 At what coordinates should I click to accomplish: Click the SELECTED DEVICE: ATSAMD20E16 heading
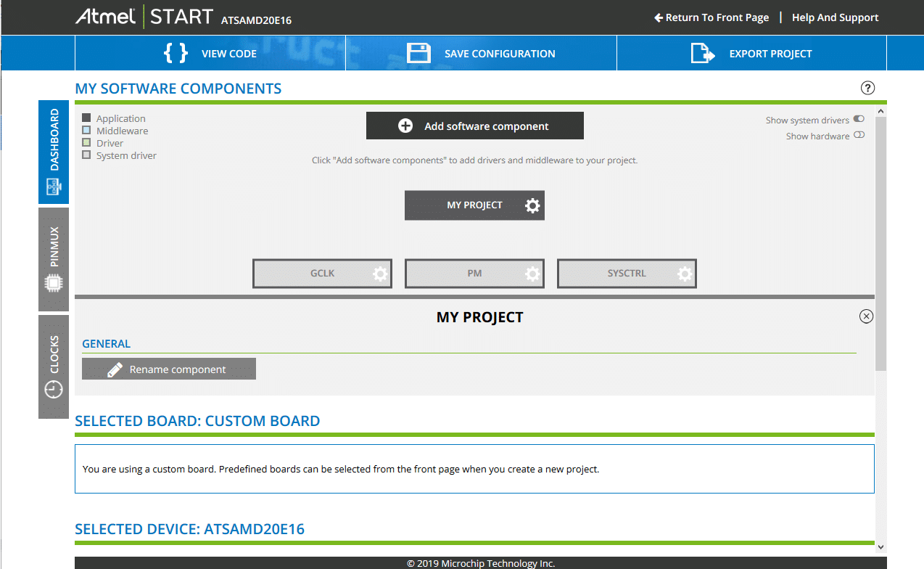tap(190, 529)
